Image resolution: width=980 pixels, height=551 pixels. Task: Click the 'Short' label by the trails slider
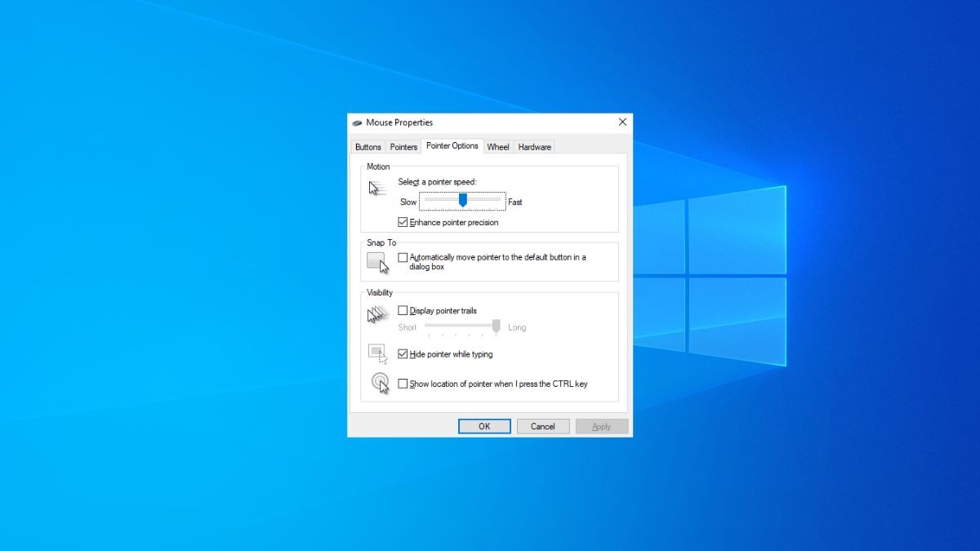click(x=408, y=327)
